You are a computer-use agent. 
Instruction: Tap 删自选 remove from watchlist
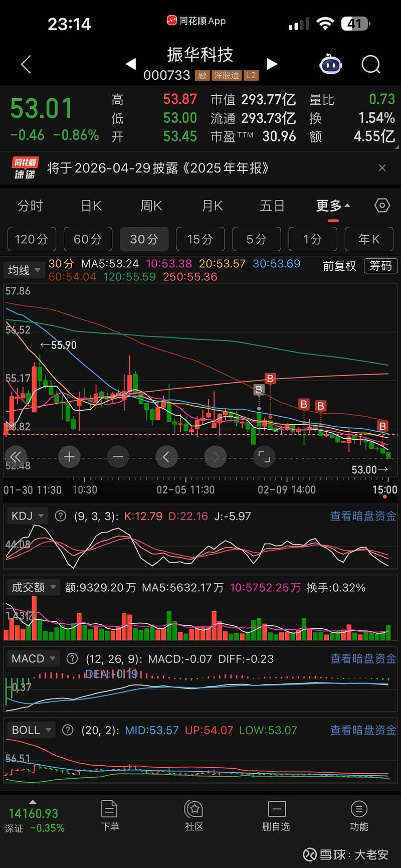point(277,816)
